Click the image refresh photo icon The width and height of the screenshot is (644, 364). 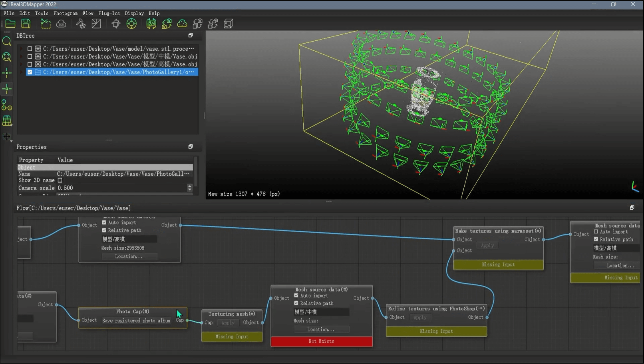point(151,24)
